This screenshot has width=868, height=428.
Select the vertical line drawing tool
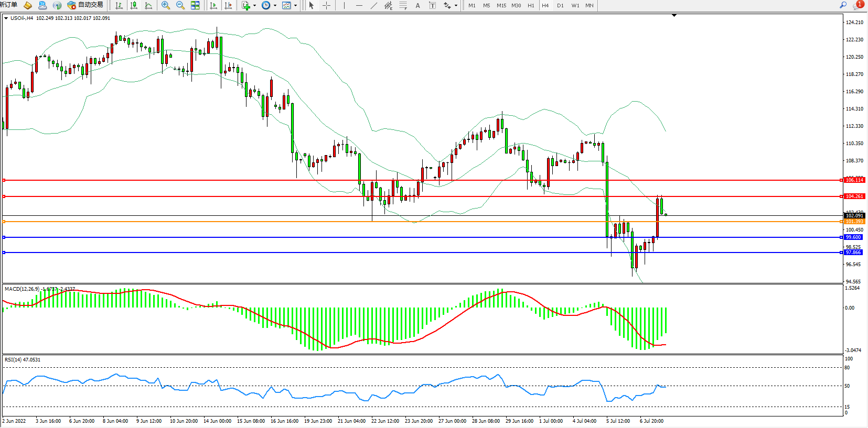click(x=344, y=5)
